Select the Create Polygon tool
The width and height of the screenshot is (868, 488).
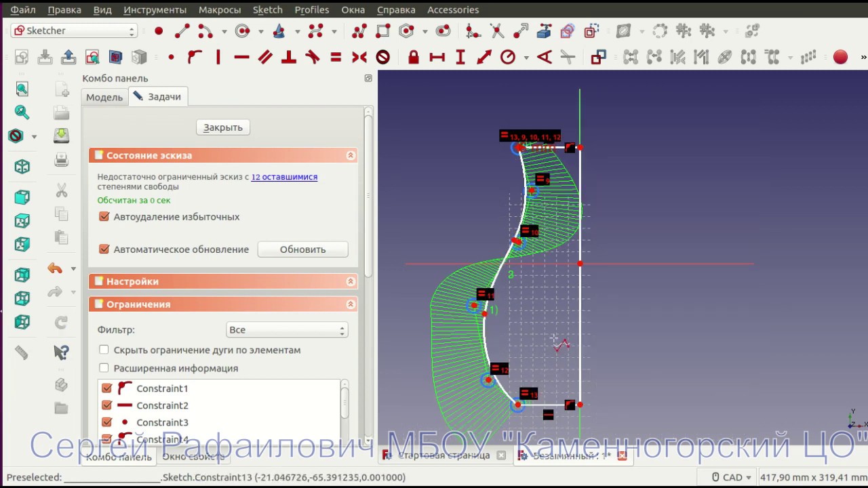tap(406, 31)
